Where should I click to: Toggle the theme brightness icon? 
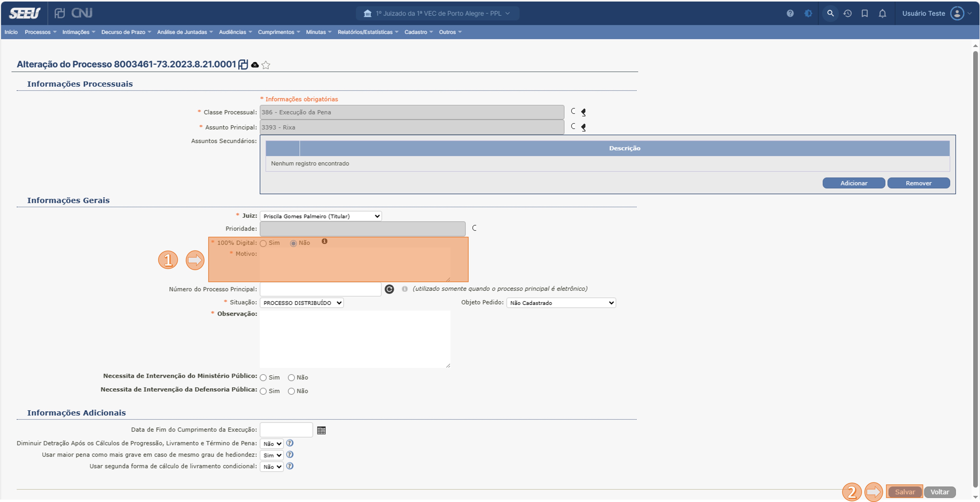click(x=808, y=13)
